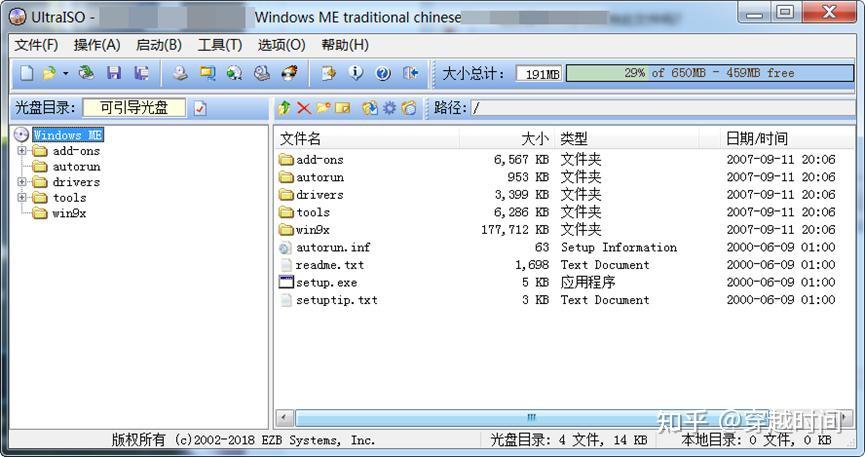Click the Rename folder icon in path toolbar
This screenshot has height=457, width=865.
343,108
